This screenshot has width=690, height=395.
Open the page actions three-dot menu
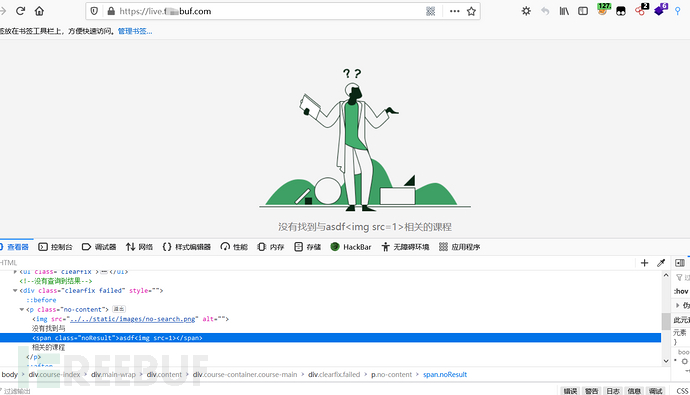pyautogui.click(x=455, y=11)
